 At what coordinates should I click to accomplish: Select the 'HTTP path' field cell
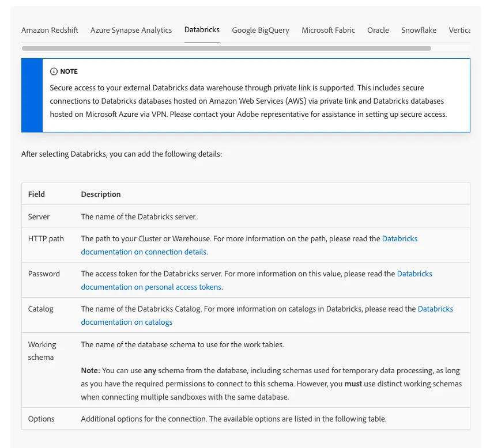tap(46, 239)
